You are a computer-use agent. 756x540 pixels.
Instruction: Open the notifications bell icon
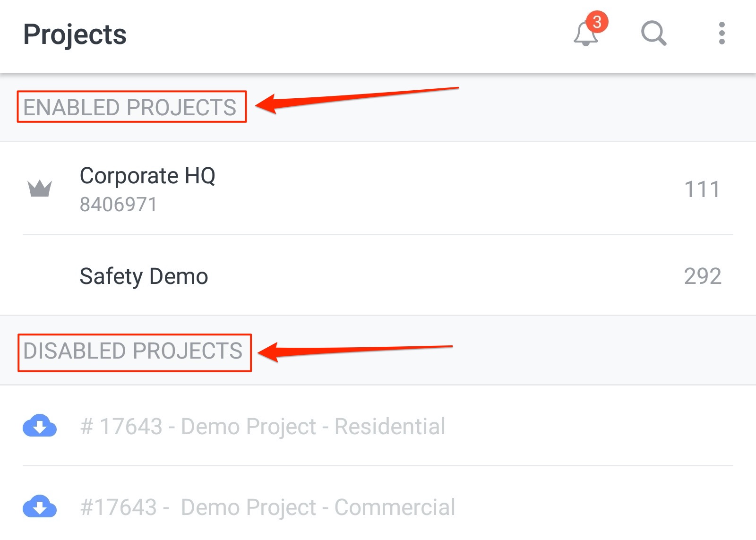[586, 34]
